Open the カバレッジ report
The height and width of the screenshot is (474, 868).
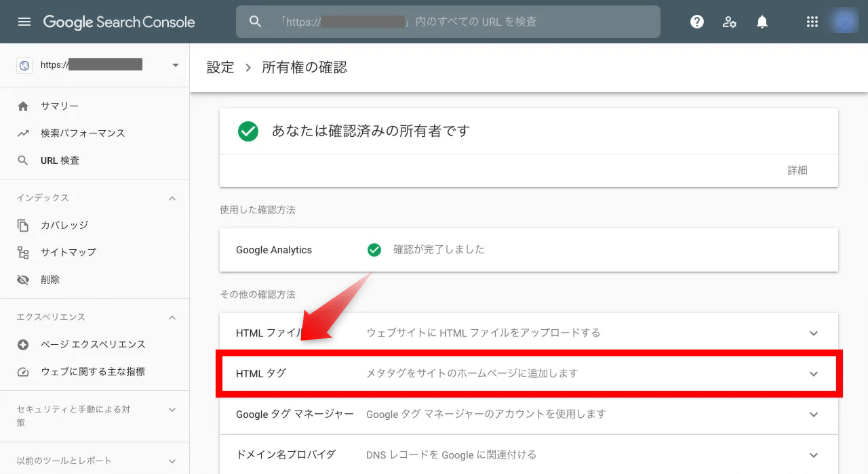[64, 225]
